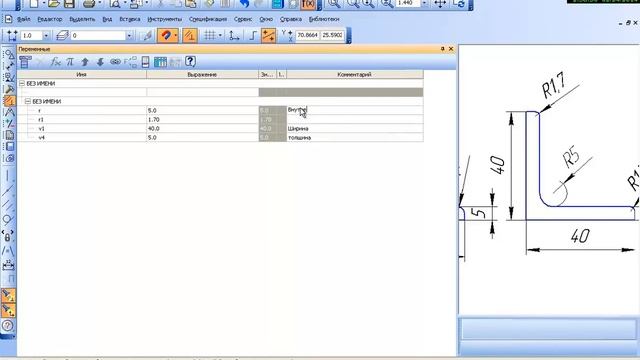Click the Pan (move view) cross-arrows icon
This screenshot has width=640, height=360.
pos(440,4)
